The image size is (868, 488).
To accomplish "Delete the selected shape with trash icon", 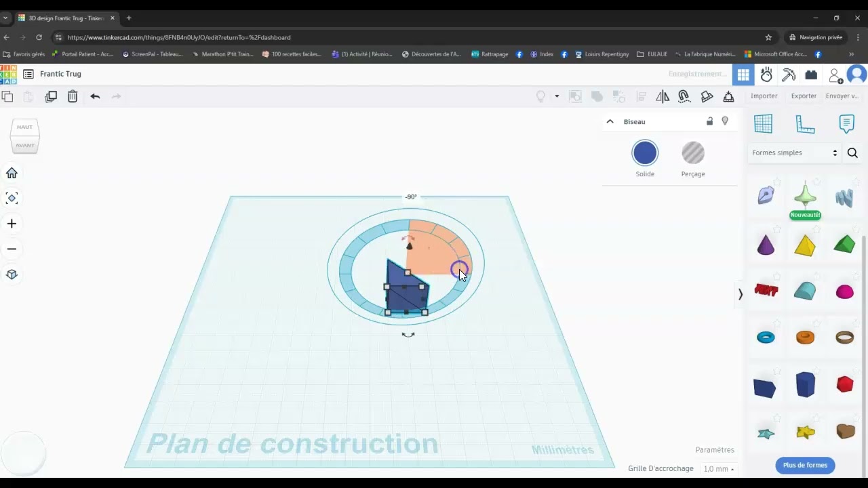I will tap(73, 96).
